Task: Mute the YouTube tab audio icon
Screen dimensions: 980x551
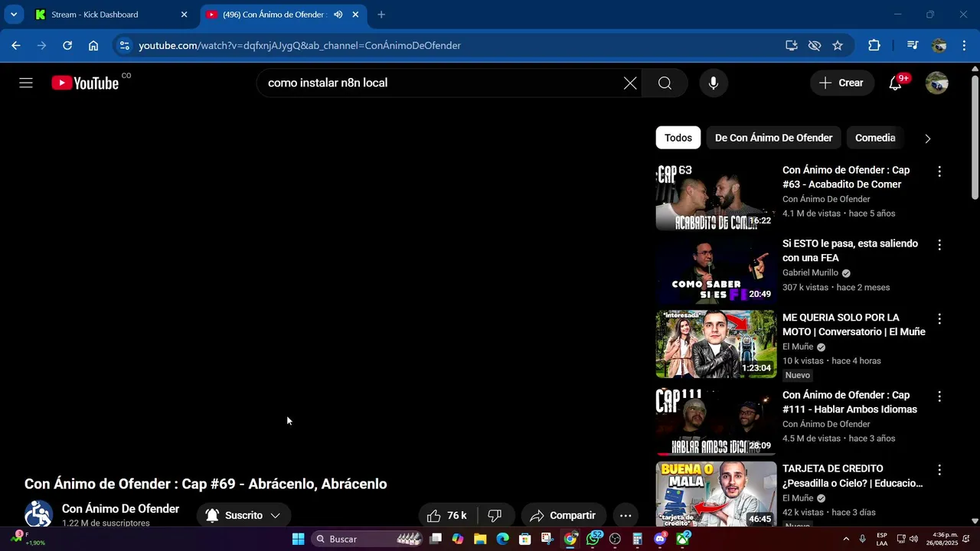Action: pos(338,15)
